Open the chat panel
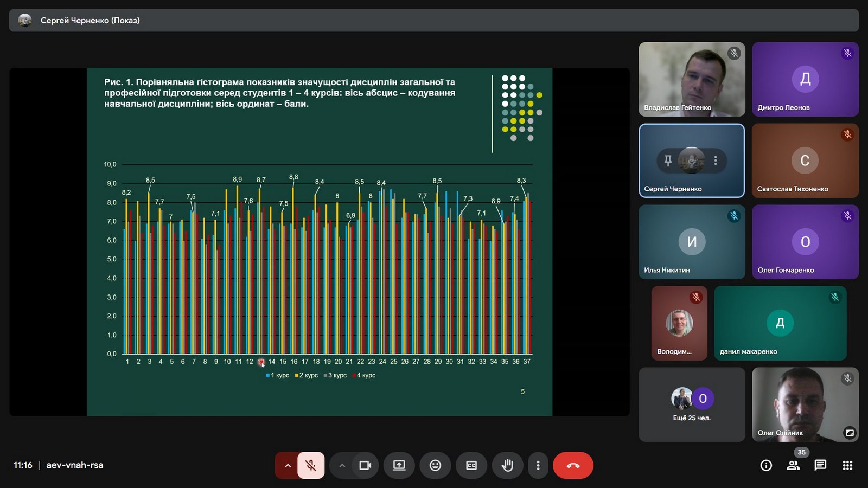 [x=820, y=465]
